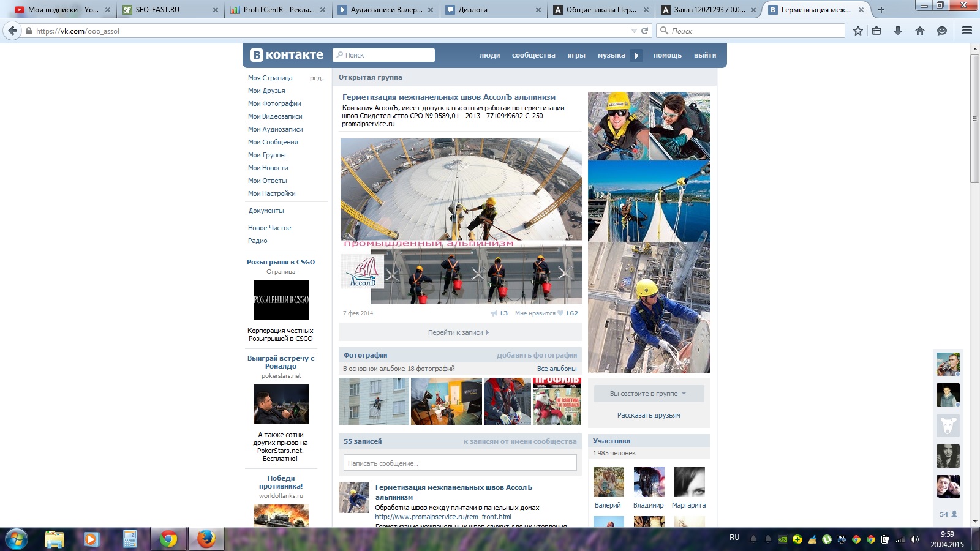Switch to the 'Мои подписки' YouTube tab
The image size is (980, 551).
coord(62,10)
